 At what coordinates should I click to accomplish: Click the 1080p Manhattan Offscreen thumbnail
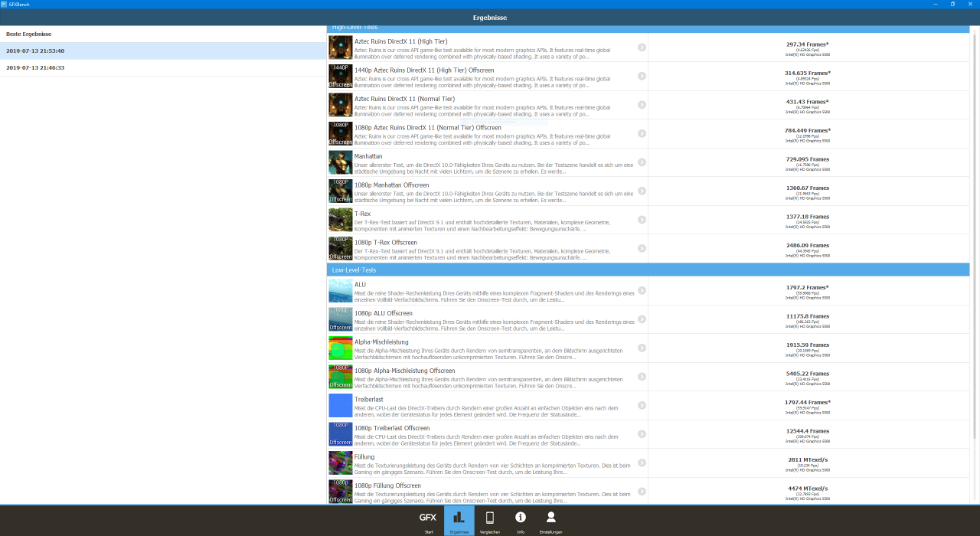coord(341,191)
